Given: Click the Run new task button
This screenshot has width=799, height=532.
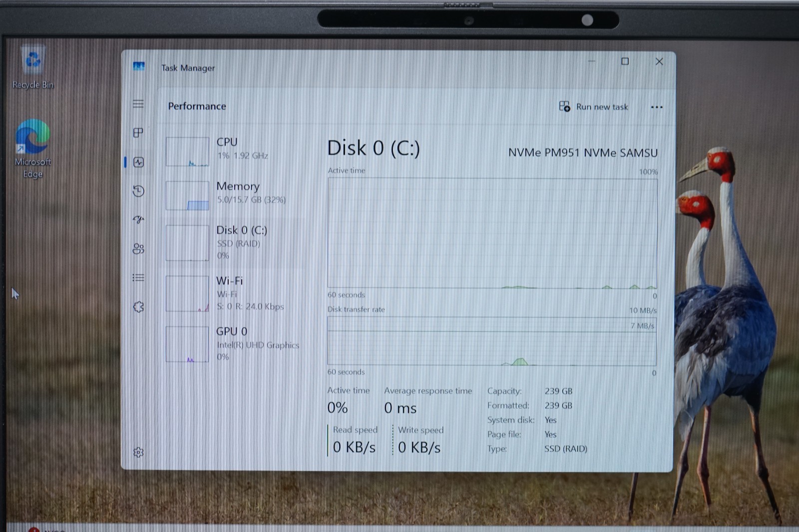Looking at the screenshot, I should pos(593,106).
